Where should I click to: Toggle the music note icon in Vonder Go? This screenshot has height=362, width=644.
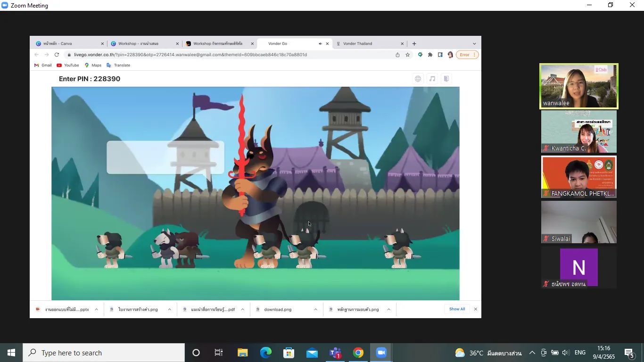pyautogui.click(x=432, y=79)
